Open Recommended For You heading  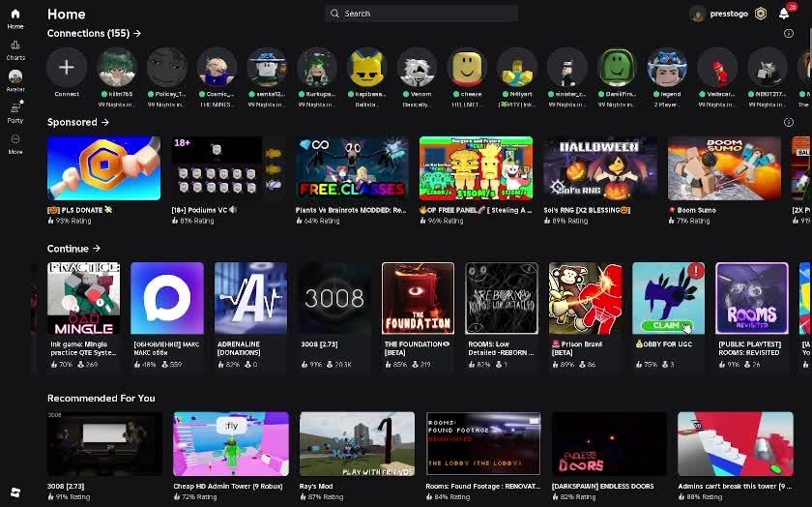pos(101,398)
